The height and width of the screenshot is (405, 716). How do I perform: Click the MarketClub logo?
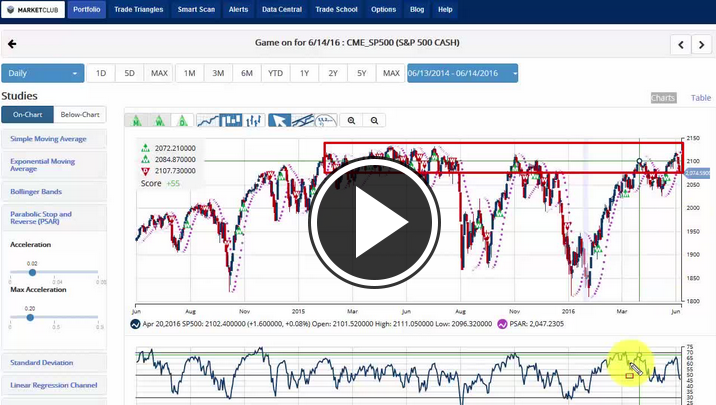coord(33,10)
